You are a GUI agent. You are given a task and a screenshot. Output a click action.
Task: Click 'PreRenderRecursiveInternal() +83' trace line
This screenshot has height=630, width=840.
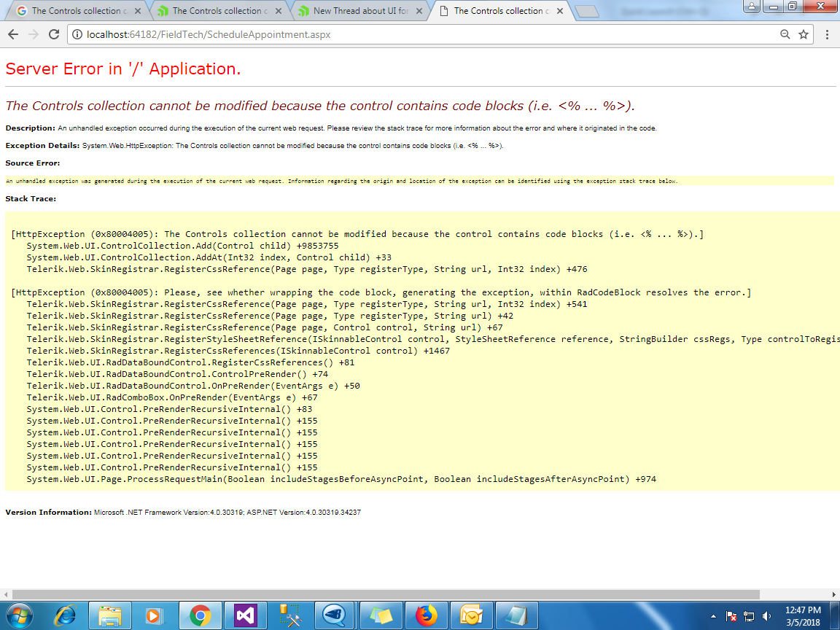pyautogui.click(x=169, y=409)
